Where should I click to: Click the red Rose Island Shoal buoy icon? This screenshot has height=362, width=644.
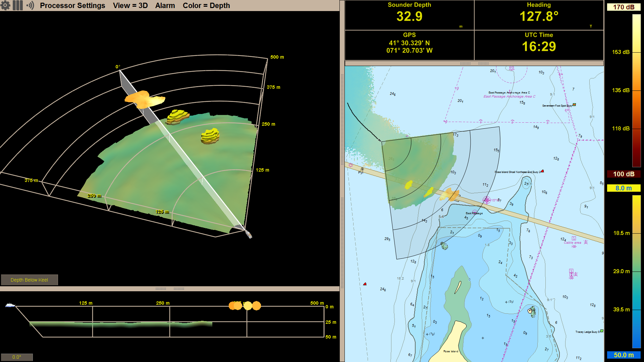point(542,171)
